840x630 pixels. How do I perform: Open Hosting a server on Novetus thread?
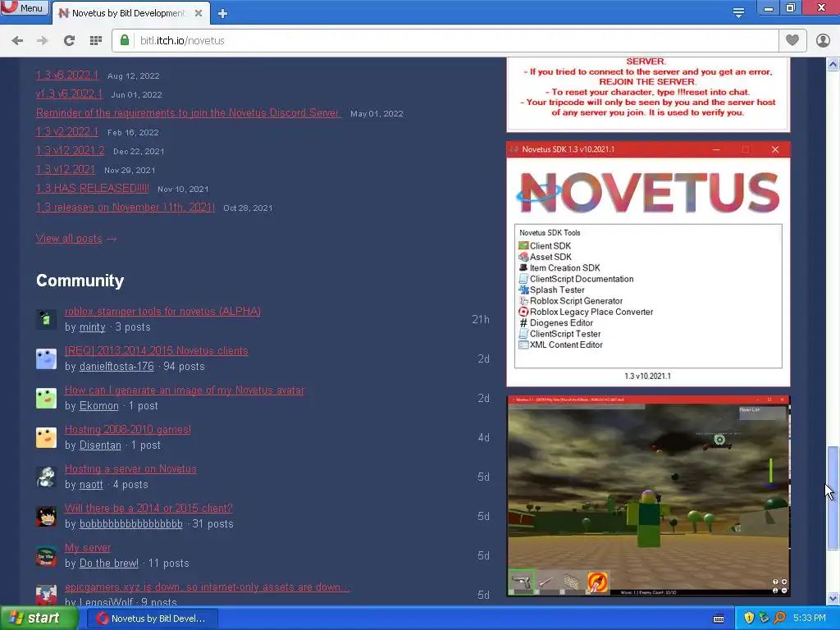[x=130, y=468]
